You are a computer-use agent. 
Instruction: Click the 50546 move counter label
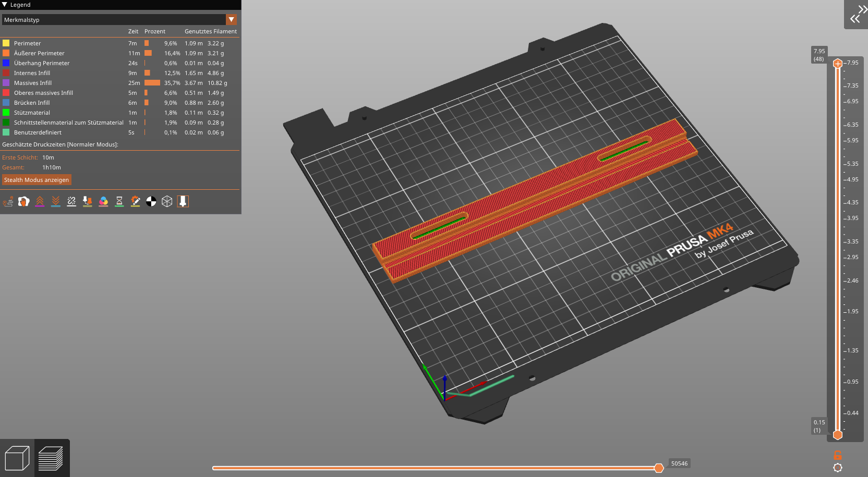click(679, 463)
